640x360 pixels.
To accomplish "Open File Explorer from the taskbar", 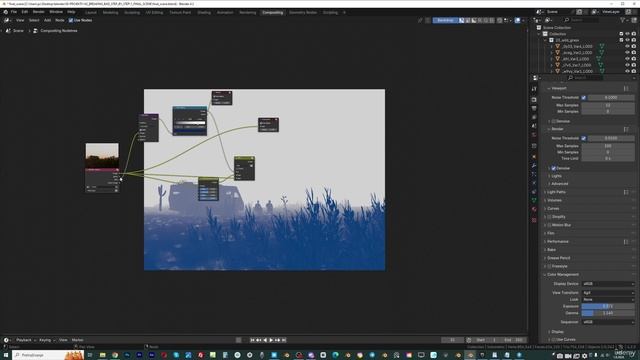I will pos(102,355).
